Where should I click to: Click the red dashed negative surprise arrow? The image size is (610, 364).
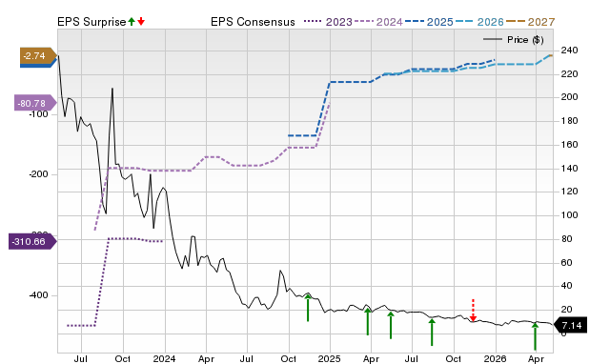tap(473, 311)
